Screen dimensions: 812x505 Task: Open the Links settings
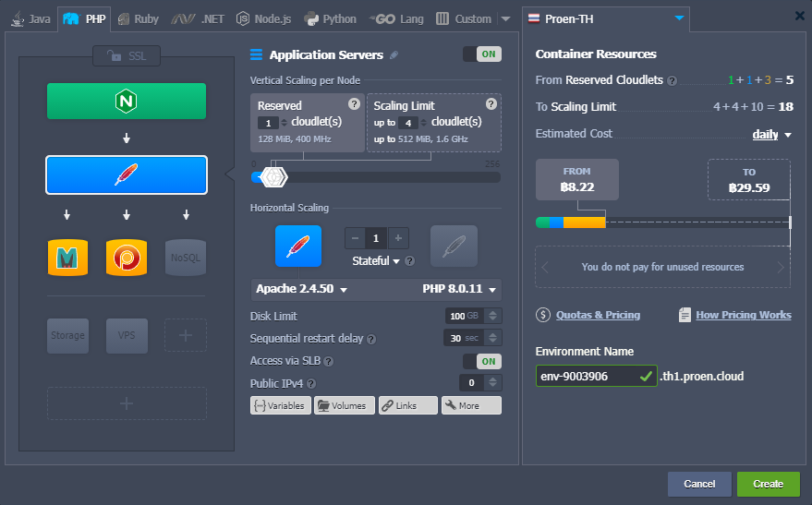pyautogui.click(x=408, y=405)
